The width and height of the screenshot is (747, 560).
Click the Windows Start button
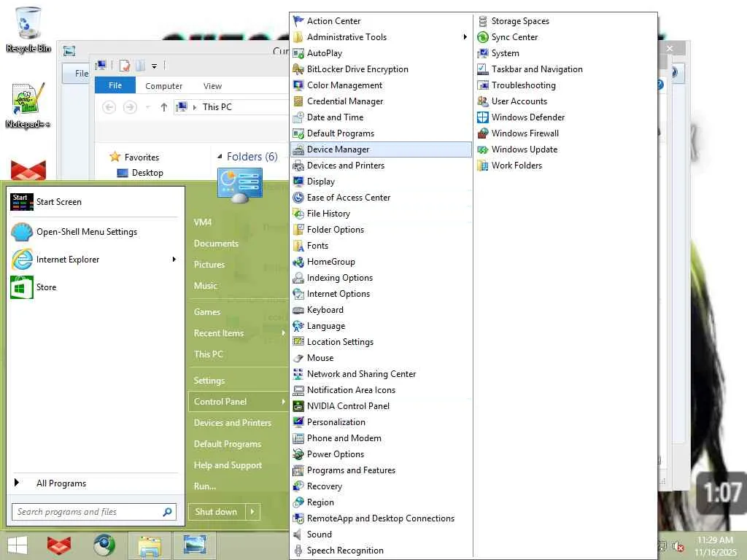(x=18, y=545)
